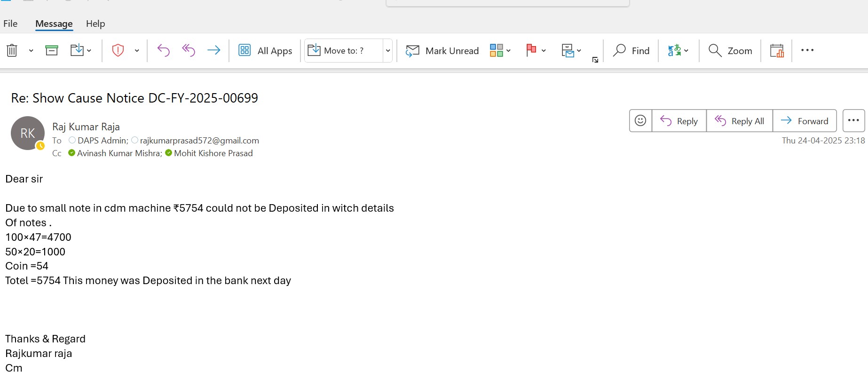Switch to the Help tab
This screenshot has width=868, height=373.
point(95,24)
